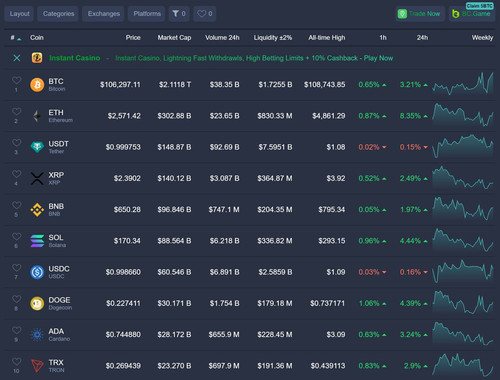
Task: Open the Categories dropdown
Action: (58, 14)
